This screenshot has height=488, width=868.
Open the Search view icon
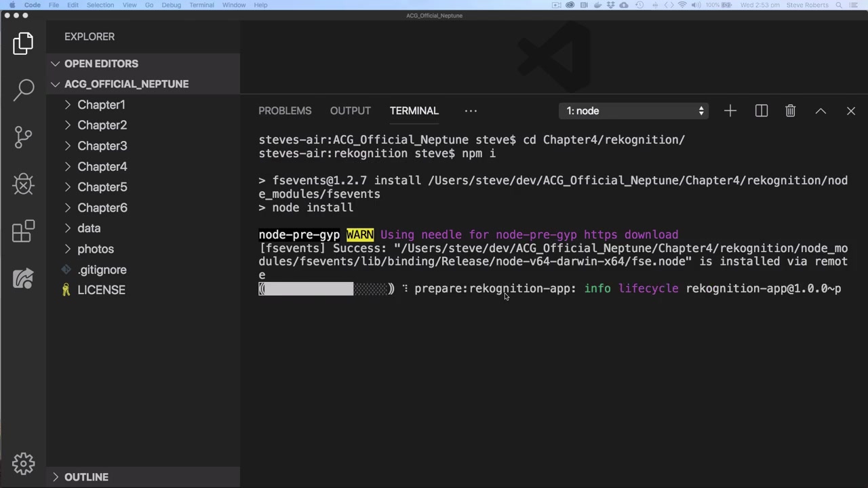pos(24,89)
